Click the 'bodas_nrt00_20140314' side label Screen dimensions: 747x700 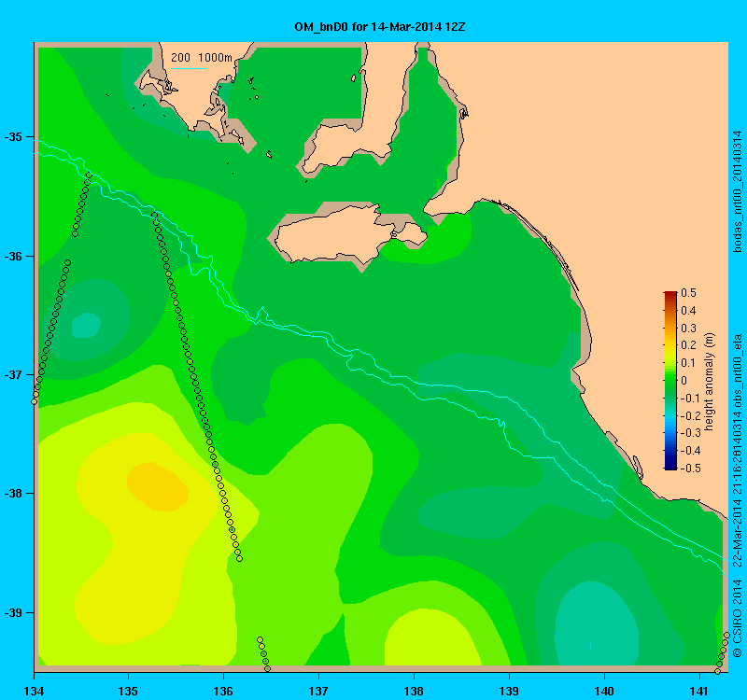(737, 191)
